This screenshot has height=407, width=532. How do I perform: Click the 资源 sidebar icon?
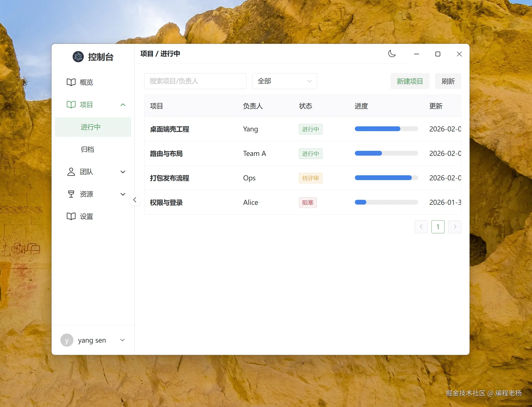pyautogui.click(x=71, y=194)
